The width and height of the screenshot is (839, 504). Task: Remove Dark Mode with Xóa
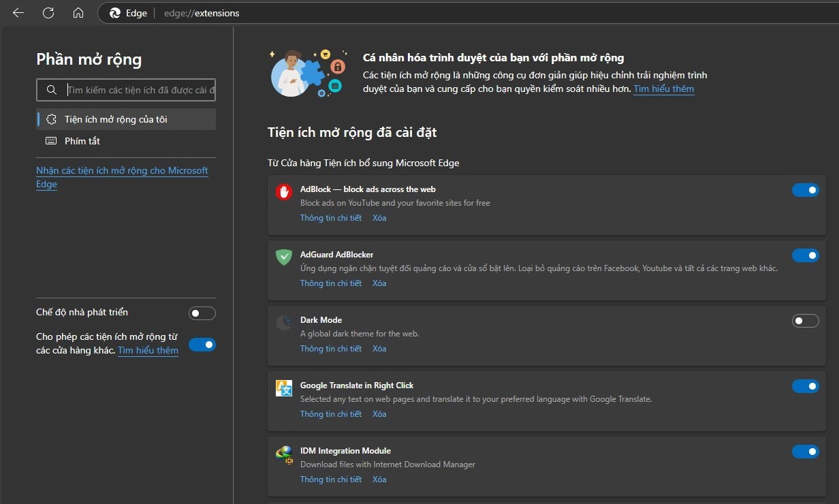tap(379, 349)
